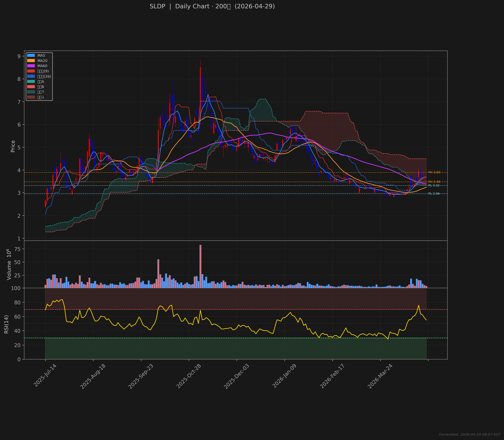Click the MA5 light-blue legend swatch
This screenshot has height=440, width=504.
point(31,55)
